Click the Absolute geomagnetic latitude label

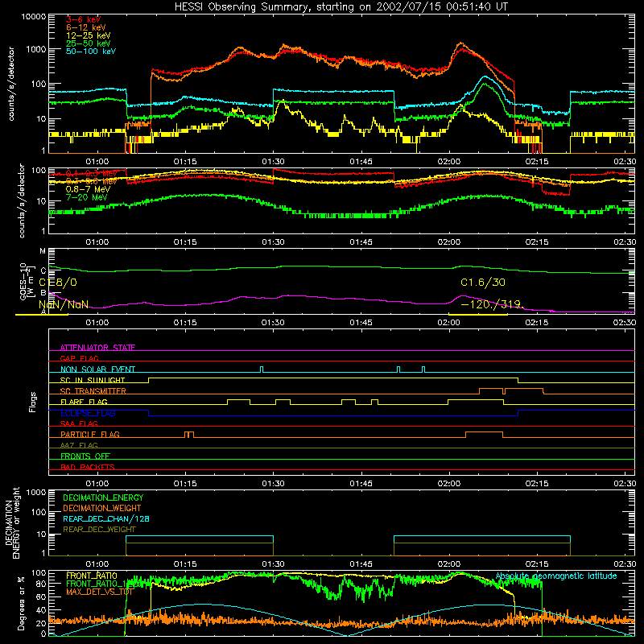coord(556,576)
